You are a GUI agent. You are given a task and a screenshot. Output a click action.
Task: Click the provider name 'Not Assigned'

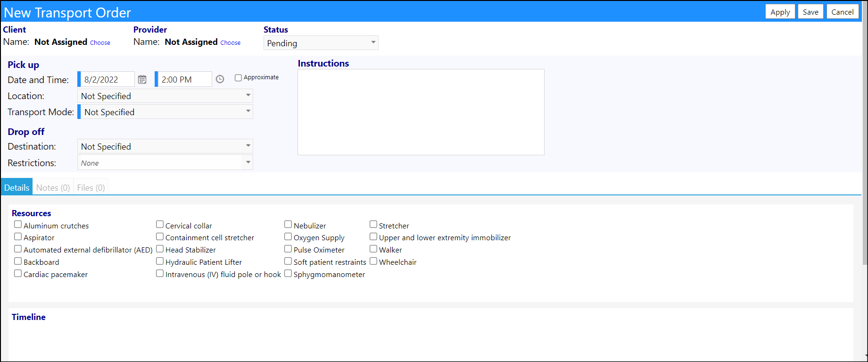tap(191, 42)
